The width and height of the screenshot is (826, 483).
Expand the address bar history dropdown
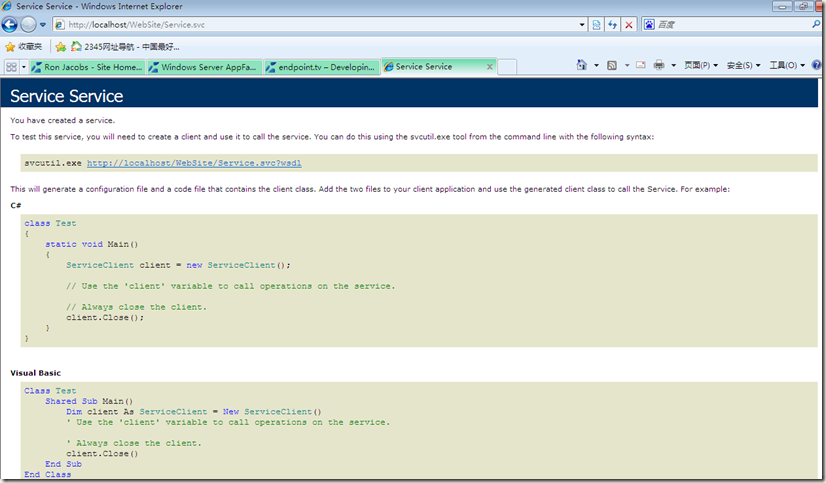click(x=580, y=24)
